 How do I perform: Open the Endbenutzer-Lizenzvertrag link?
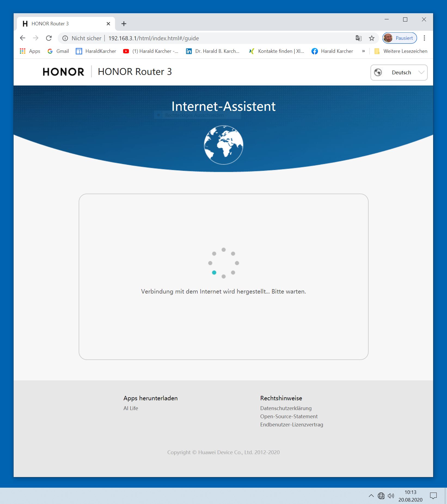point(292,424)
